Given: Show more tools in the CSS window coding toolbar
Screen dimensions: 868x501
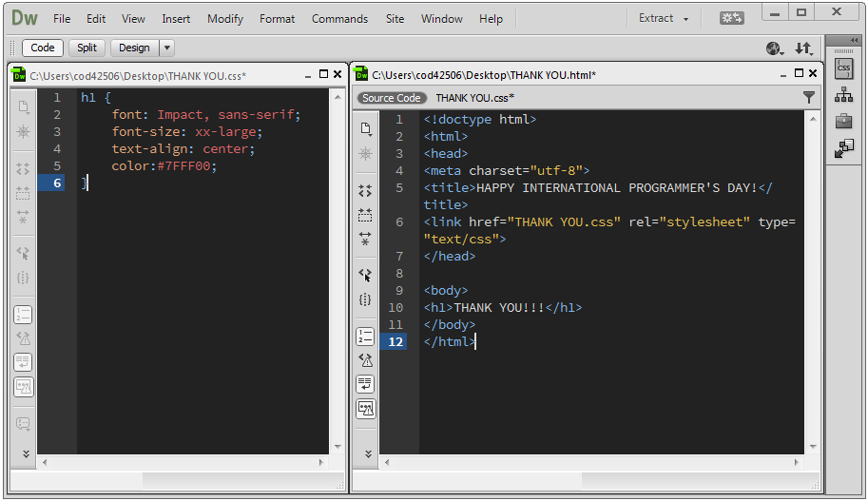Looking at the screenshot, I should (26, 454).
